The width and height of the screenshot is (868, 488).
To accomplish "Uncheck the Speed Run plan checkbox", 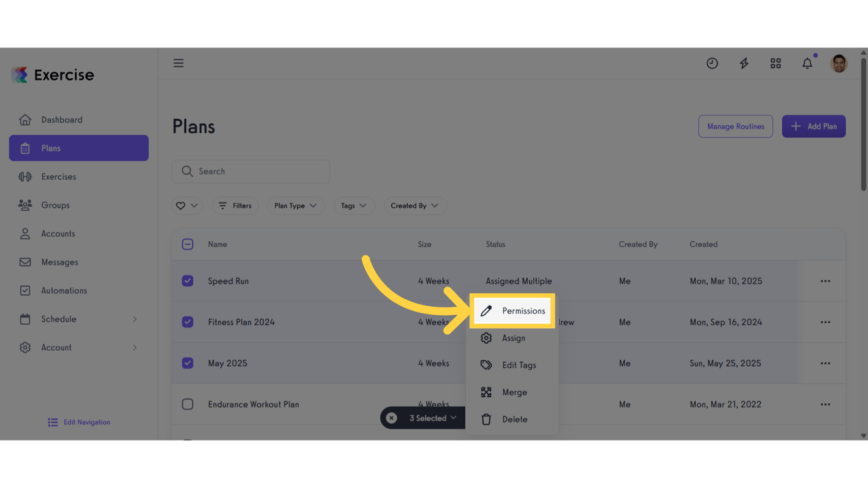I will pos(187,280).
